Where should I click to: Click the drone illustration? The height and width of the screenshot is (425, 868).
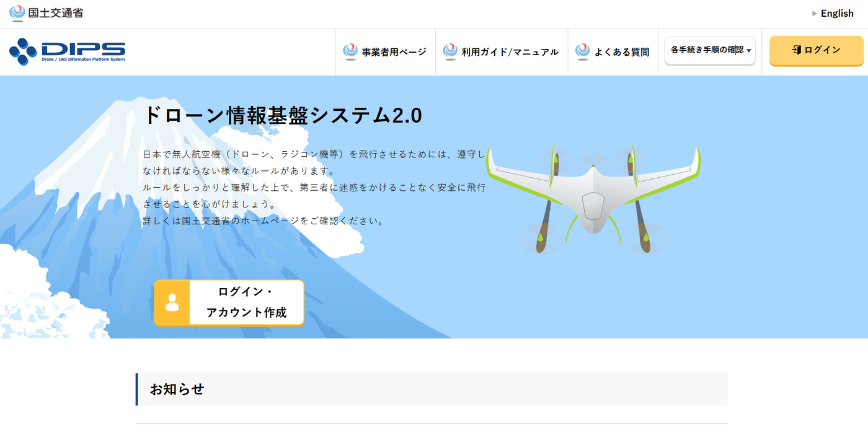pos(593,199)
